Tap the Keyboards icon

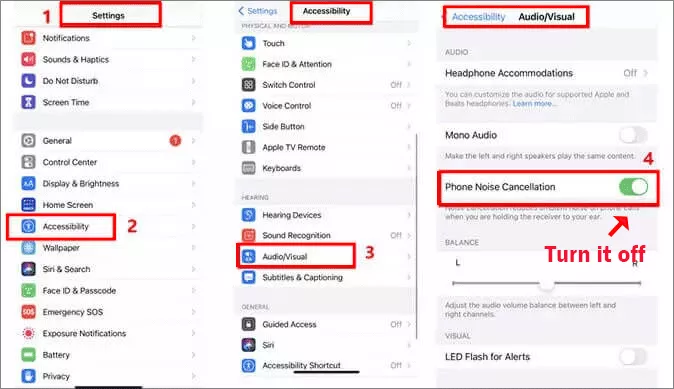tap(248, 168)
